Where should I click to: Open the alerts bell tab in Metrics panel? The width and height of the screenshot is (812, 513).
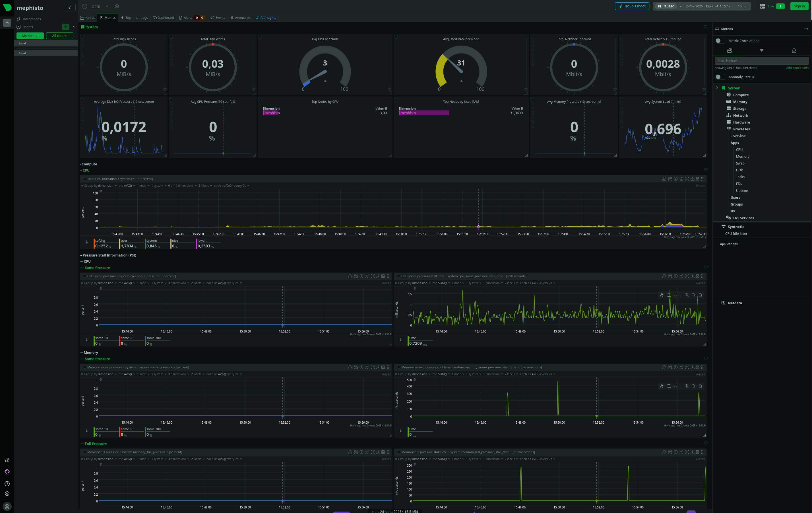pyautogui.click(x=794, y=51)
